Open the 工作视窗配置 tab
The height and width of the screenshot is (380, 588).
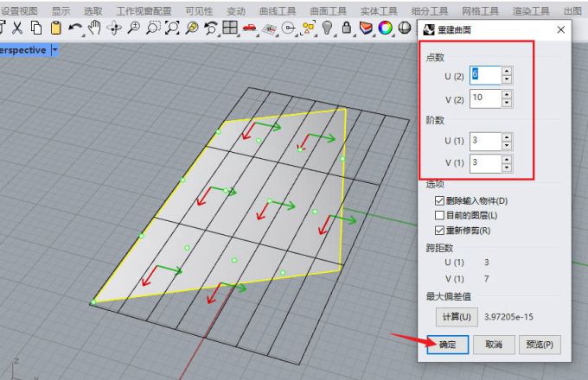click(144, 11)
